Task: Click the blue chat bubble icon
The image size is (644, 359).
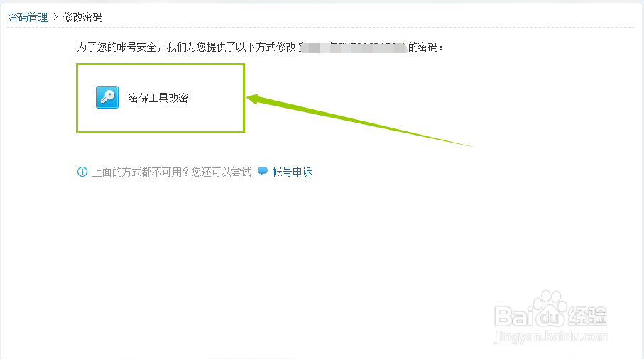Action: (x=263, y=171)
